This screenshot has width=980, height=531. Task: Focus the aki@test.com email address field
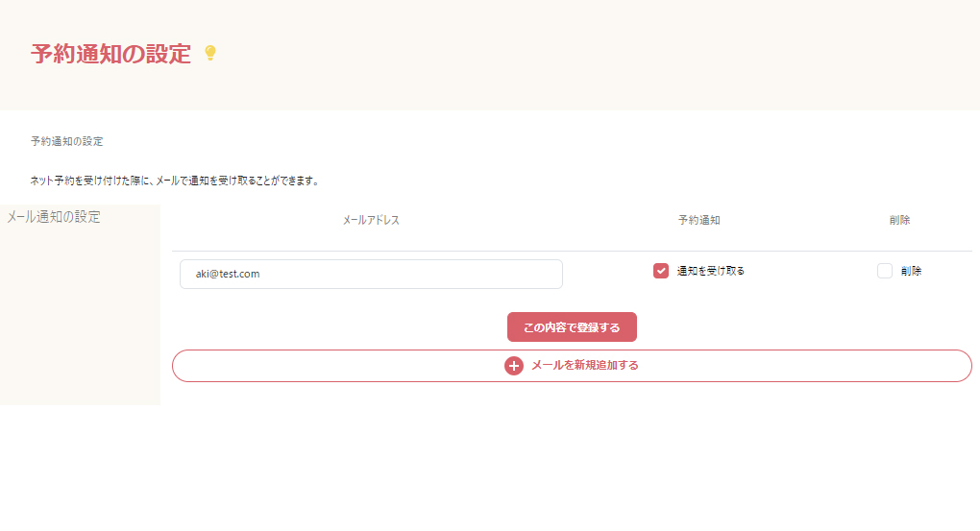(371, 274)
